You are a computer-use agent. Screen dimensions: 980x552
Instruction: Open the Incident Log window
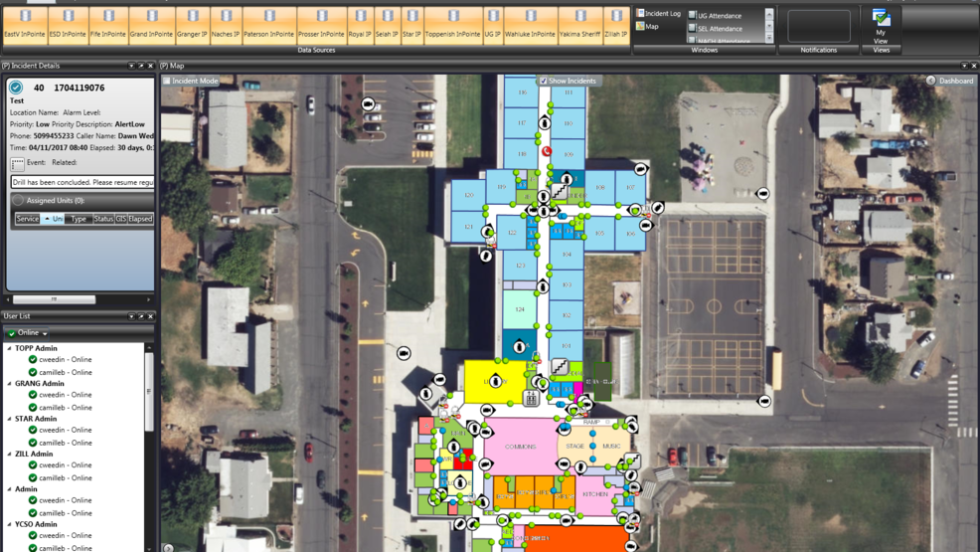pos(658,13)
